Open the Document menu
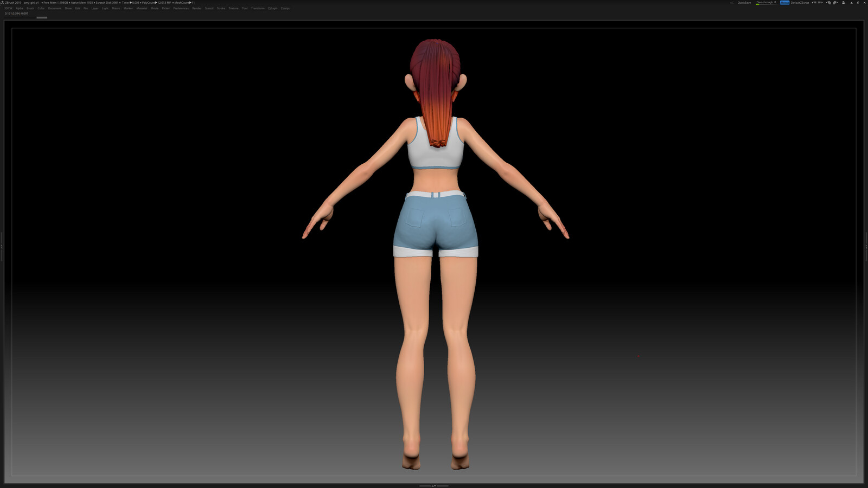This screenshot has width=868, height=488. coord(54,8)
